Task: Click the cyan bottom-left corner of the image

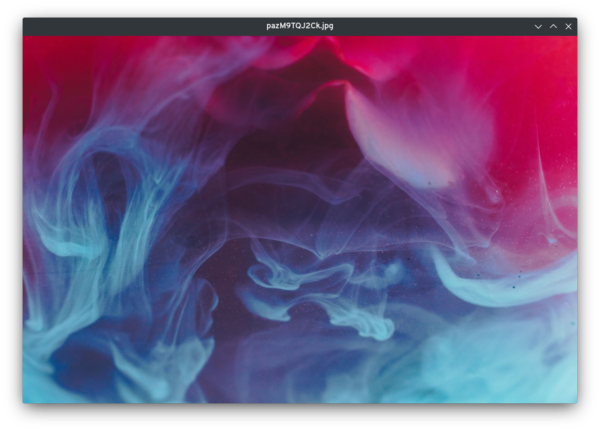Action: tap(35, 392)
